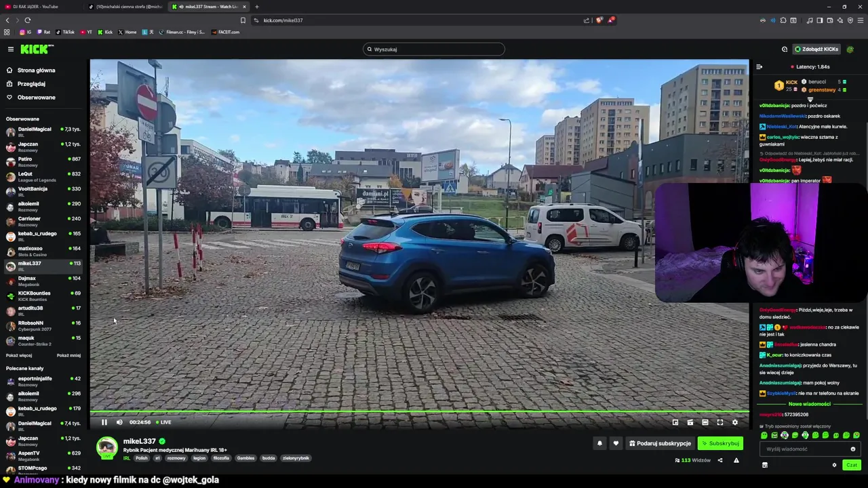Viewport: 868px width, 488px height.
Task: Select the zielonyrybnik stream tag
Action: coord(296,458)
